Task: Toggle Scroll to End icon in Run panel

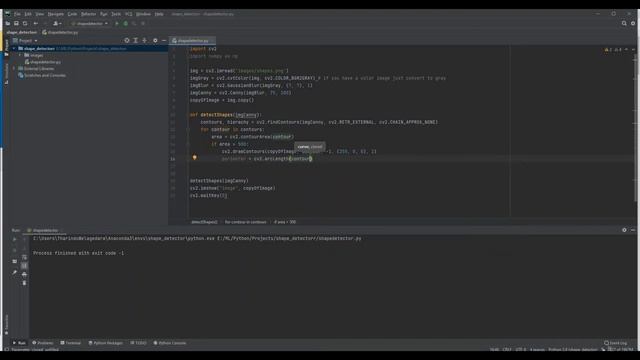Action: (24, 266)
